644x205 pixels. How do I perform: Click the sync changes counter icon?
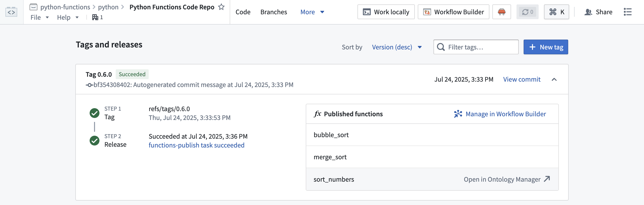click(528, 12)
